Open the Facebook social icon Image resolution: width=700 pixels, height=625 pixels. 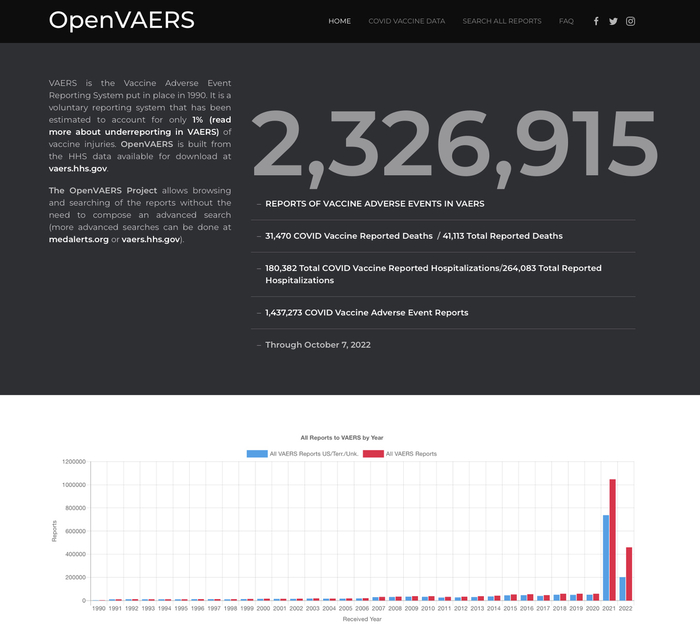pos(596,21)
